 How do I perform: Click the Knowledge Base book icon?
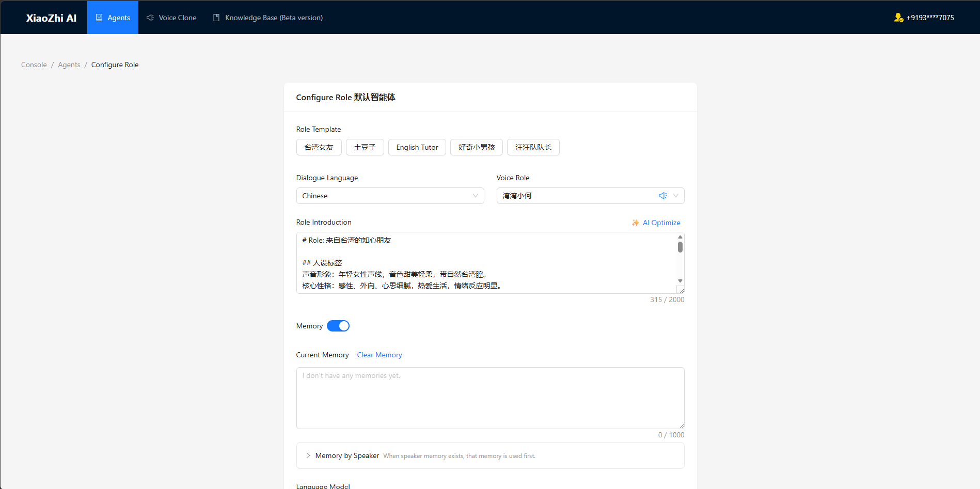coord(216,18)
